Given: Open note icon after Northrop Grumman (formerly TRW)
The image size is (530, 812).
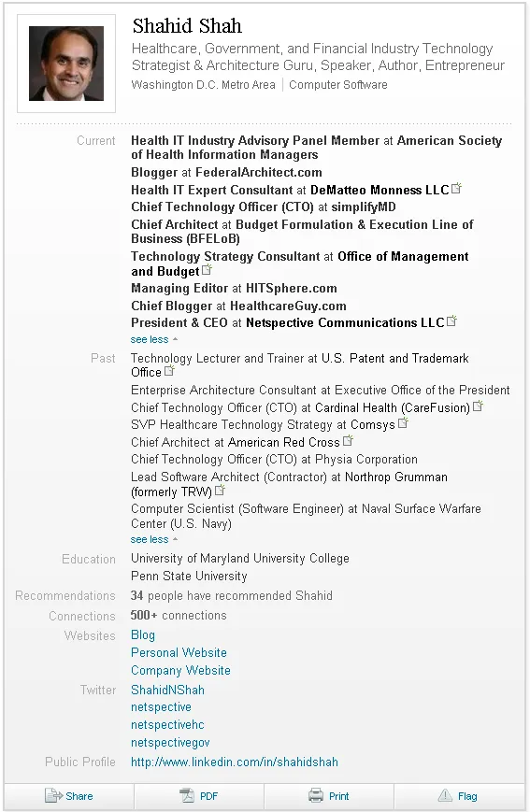Looking at the screenshot, I should click(x=220, y=490).
